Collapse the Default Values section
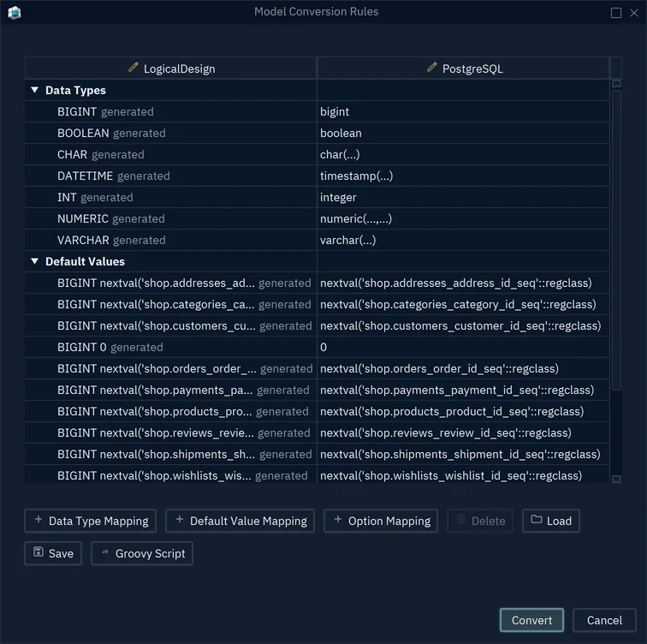Image resolution: width=647 pixels, height=644 pixels. coord(34,261)
